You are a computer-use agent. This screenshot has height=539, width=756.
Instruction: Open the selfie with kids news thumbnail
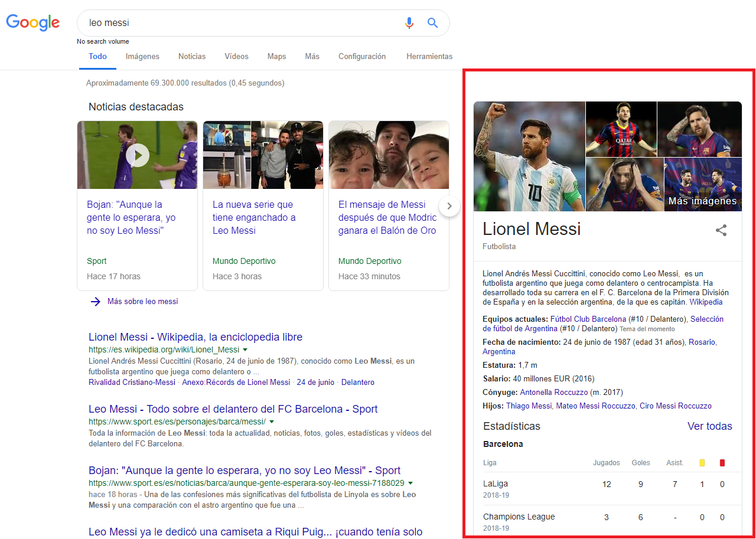[389, 155]
